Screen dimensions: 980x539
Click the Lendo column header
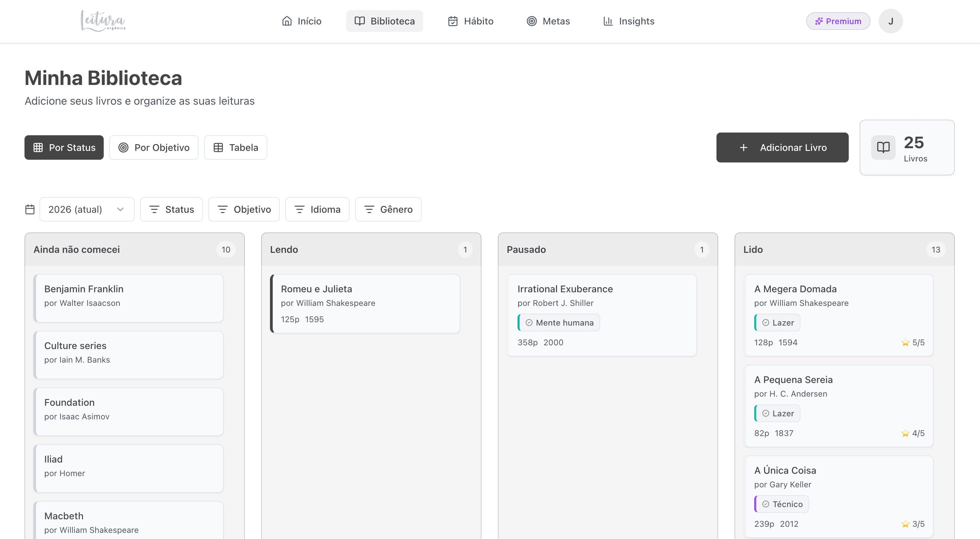(x=371, y=250)
